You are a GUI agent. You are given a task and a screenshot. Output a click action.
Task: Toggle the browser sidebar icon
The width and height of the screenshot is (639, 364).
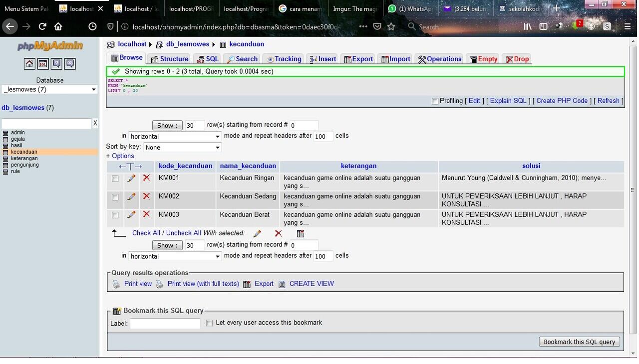tap(544, 26)
